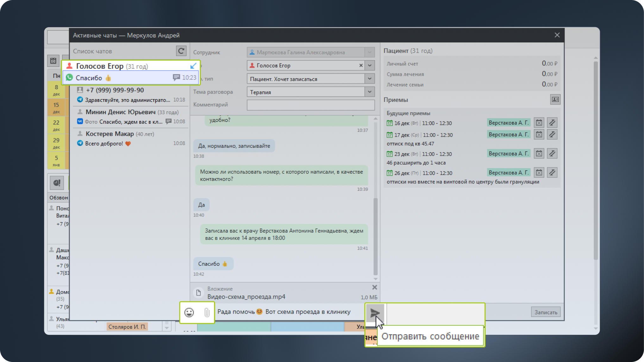The width and height of the screenshot is (644, 362).
Task: Cancel the 17 дек appointment
Action: click(539, 134)
